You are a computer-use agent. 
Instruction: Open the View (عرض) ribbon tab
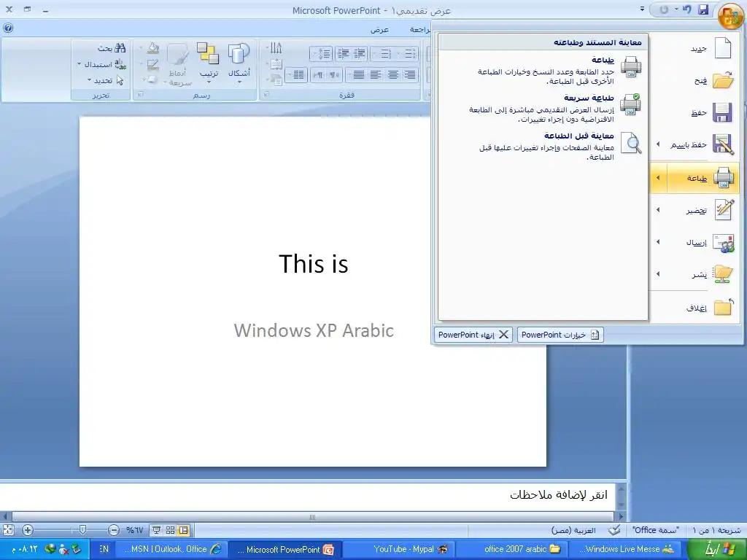379,29
